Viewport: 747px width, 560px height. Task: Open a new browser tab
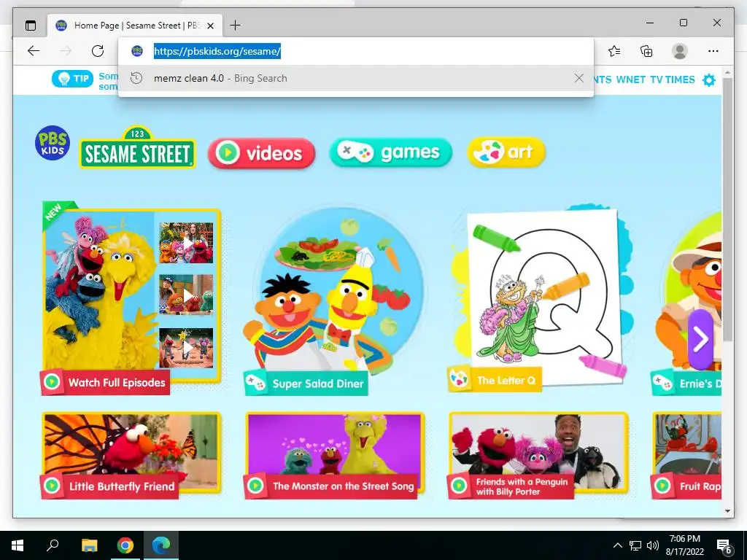[236, 26]
